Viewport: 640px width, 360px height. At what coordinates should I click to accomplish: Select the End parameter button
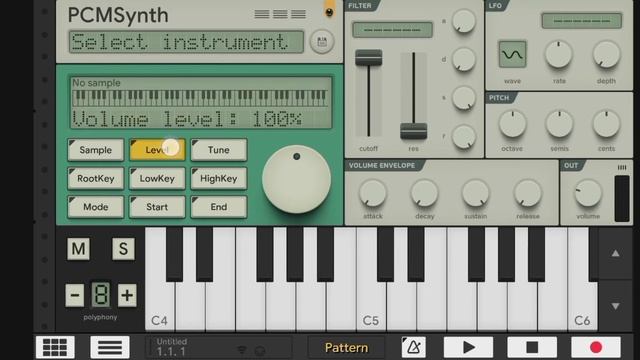click(219, 207)
